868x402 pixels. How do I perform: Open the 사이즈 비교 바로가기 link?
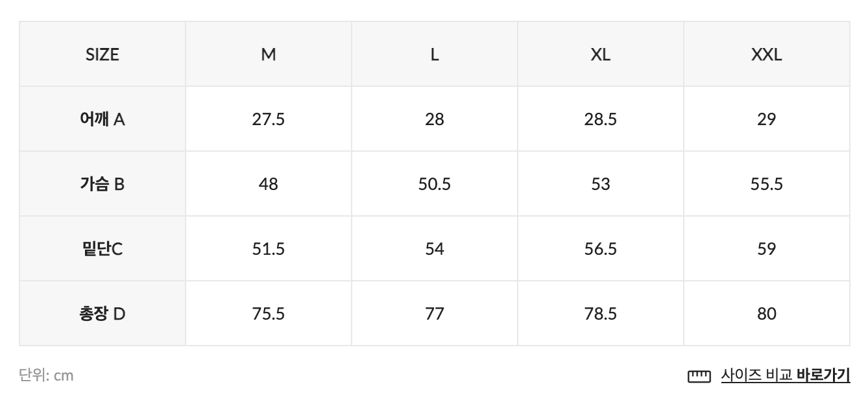785,375
